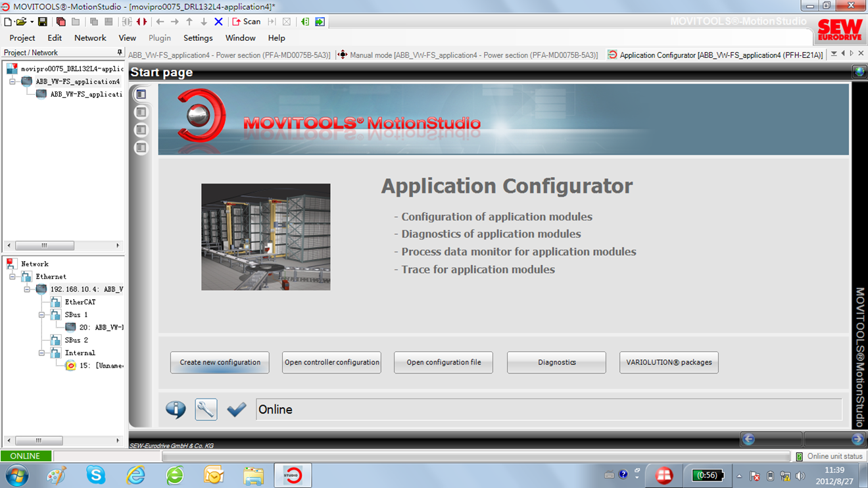Toggle the pin on Project / Network panel
Screen dimensions: 868x488
120,53
